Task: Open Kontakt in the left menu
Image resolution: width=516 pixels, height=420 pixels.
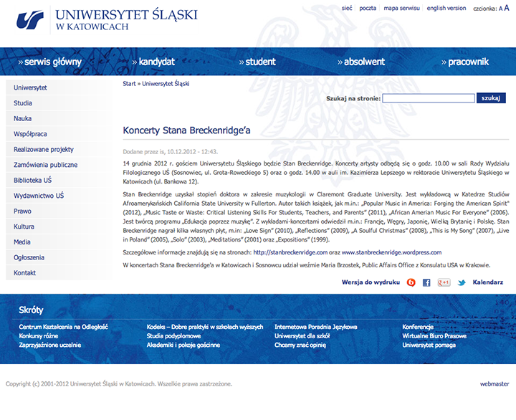Action: pos(24,273)
